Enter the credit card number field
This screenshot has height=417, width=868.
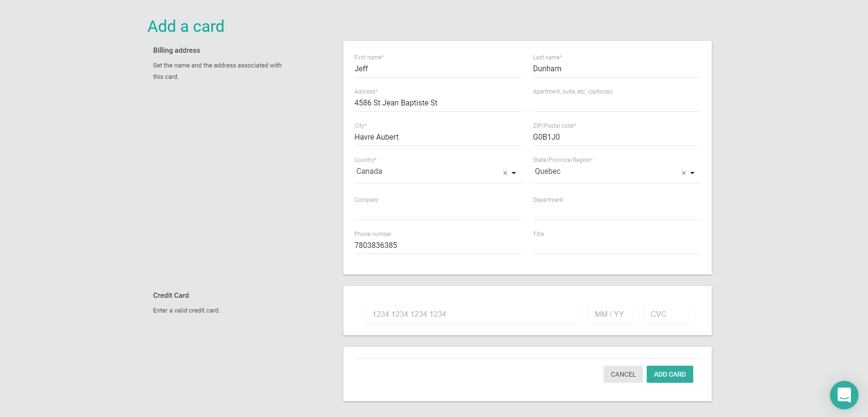[471, 314]
